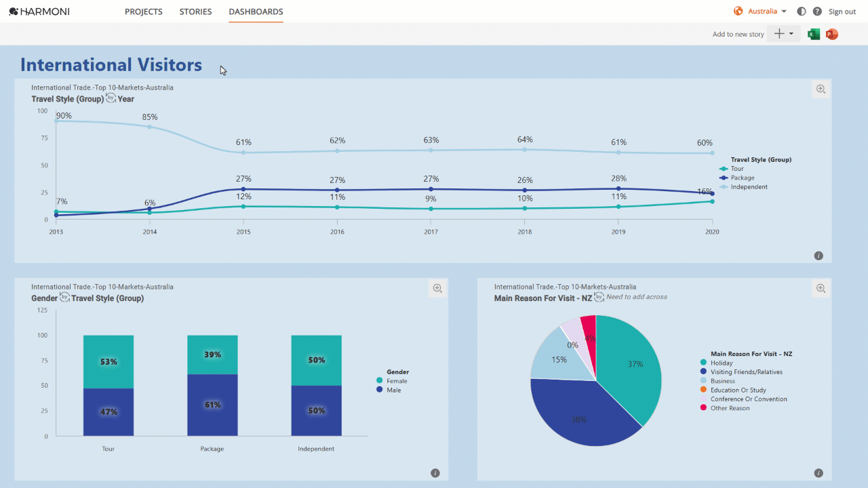Screen dimensions: 868x488
Task: Open the help question mark icon
Action: pyautogui.click(x=817, y=12)
